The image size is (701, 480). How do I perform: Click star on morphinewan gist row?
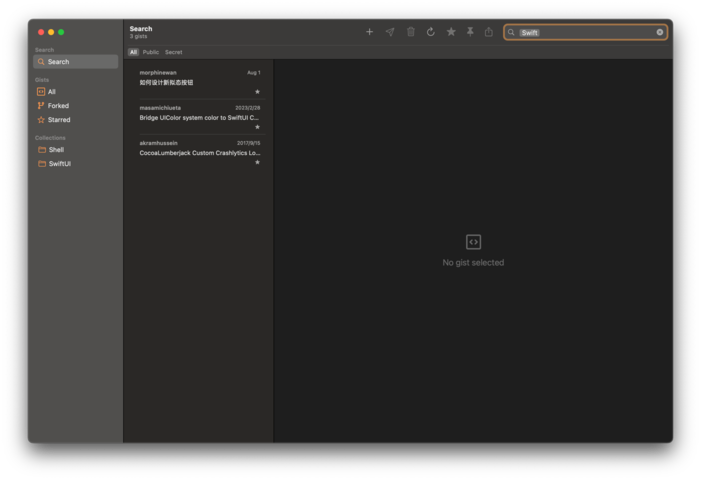[x=257, y=92]
